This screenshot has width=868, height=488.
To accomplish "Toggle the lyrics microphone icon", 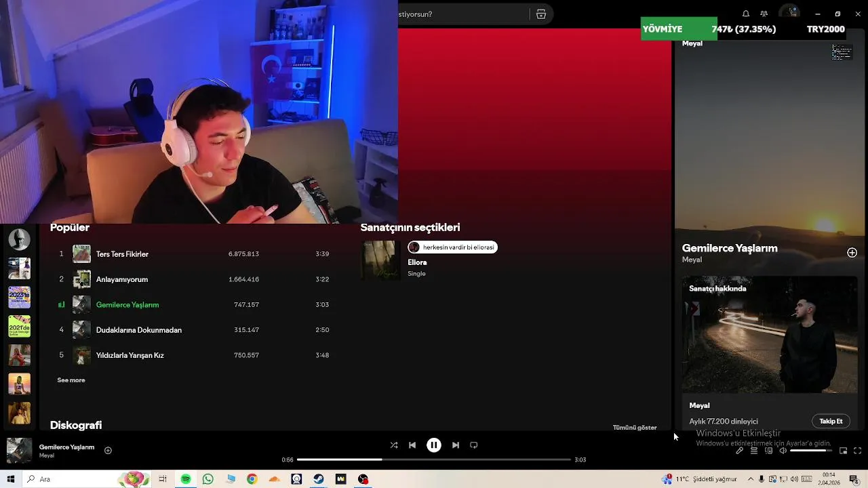I will click(740, 451).
